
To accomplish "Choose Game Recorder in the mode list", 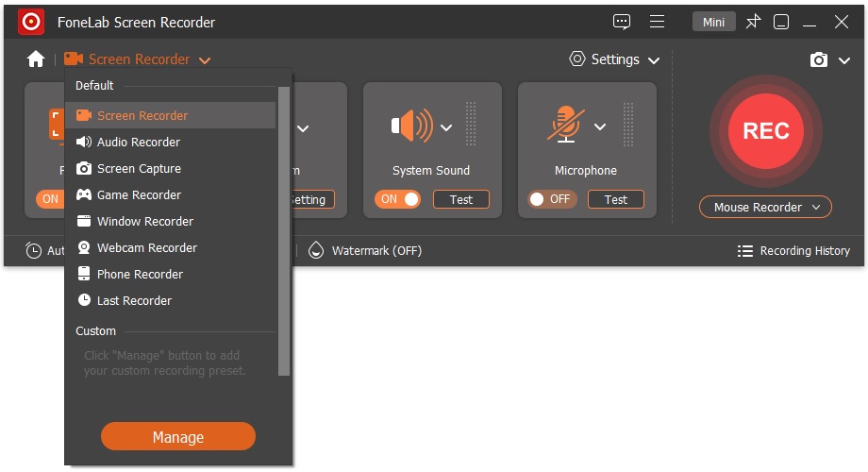I will [171, 194].
